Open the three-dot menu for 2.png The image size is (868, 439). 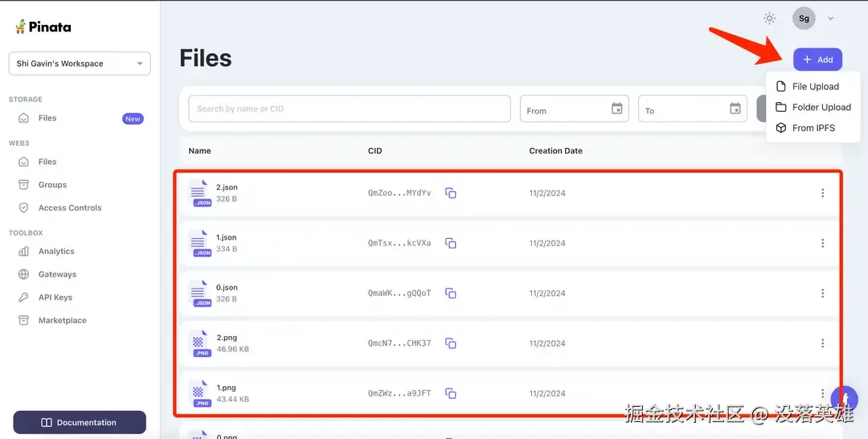[x=822, y=343]
